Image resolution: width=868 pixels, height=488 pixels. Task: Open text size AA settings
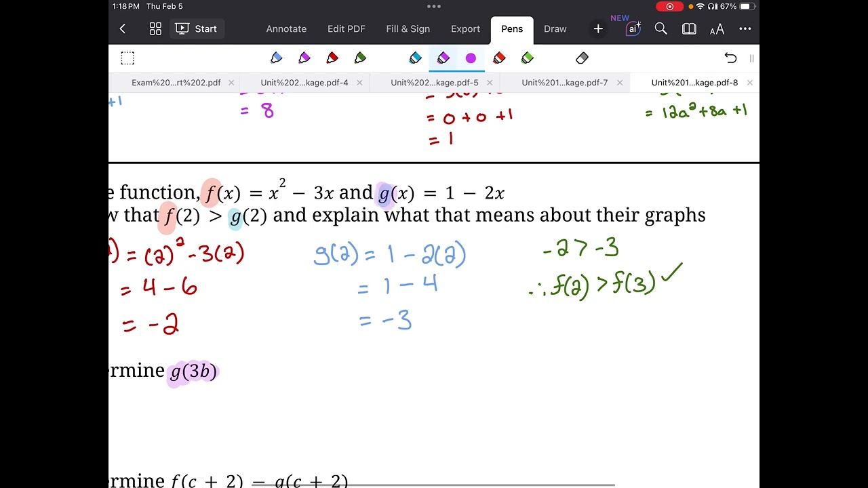pyautogui.click(x=717, y=29)
